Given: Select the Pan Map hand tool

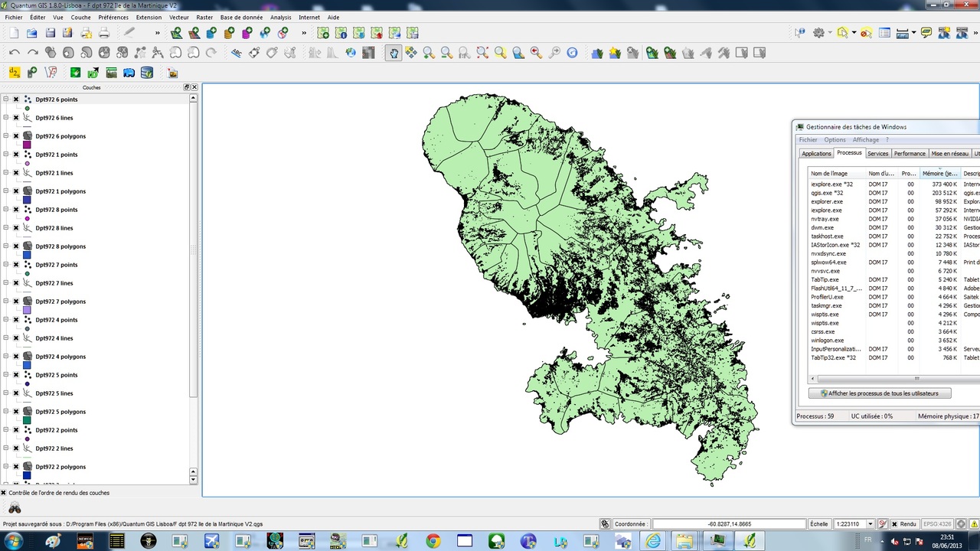Looking at the screenshot, I should (394, 53).
